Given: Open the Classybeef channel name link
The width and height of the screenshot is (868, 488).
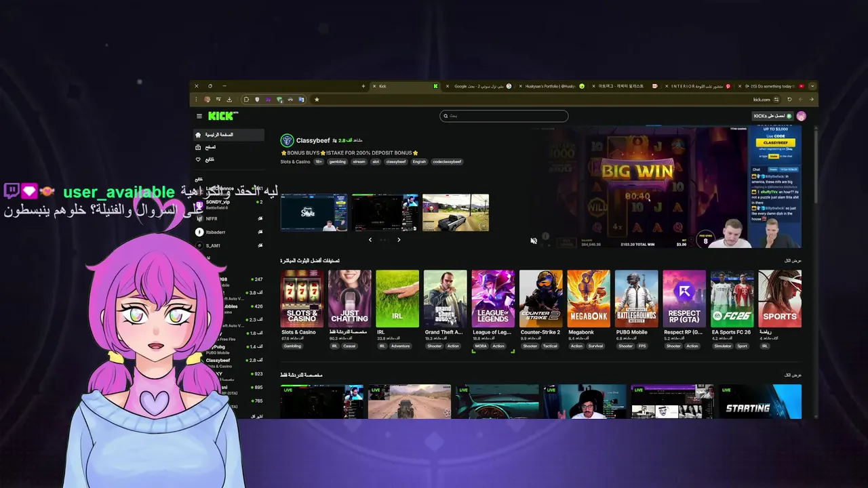Looking at the screenshot, I should [x=313, y=140].
